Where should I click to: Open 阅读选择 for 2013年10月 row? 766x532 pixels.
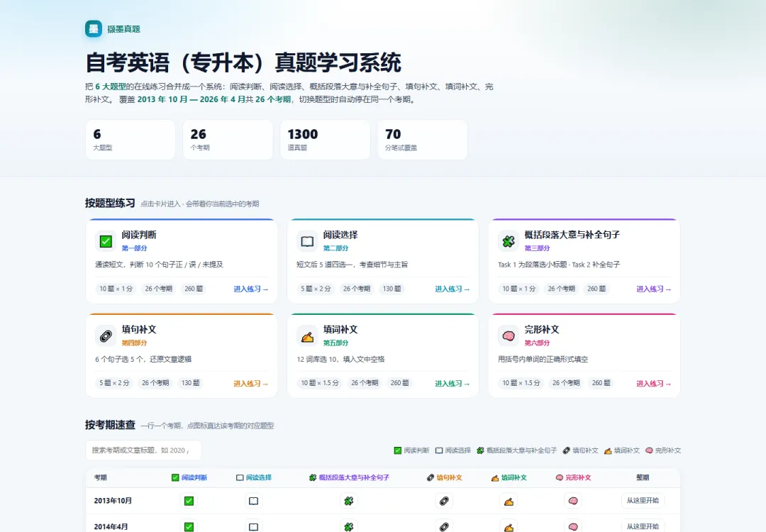pos(253,501)
